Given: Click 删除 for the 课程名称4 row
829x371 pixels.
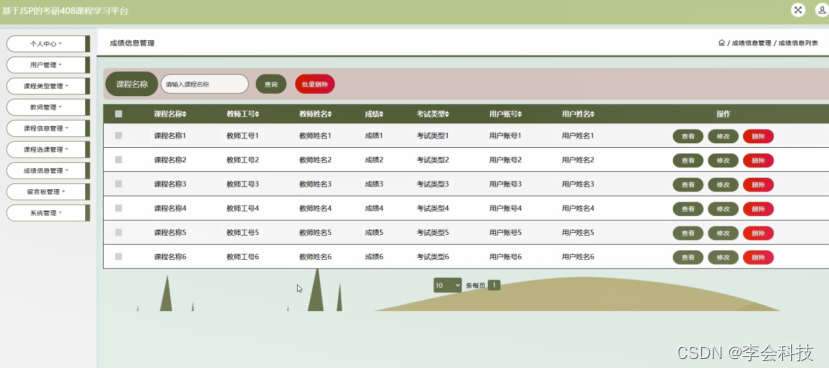Looking at the screenshot, I should (x=758, y=209).
